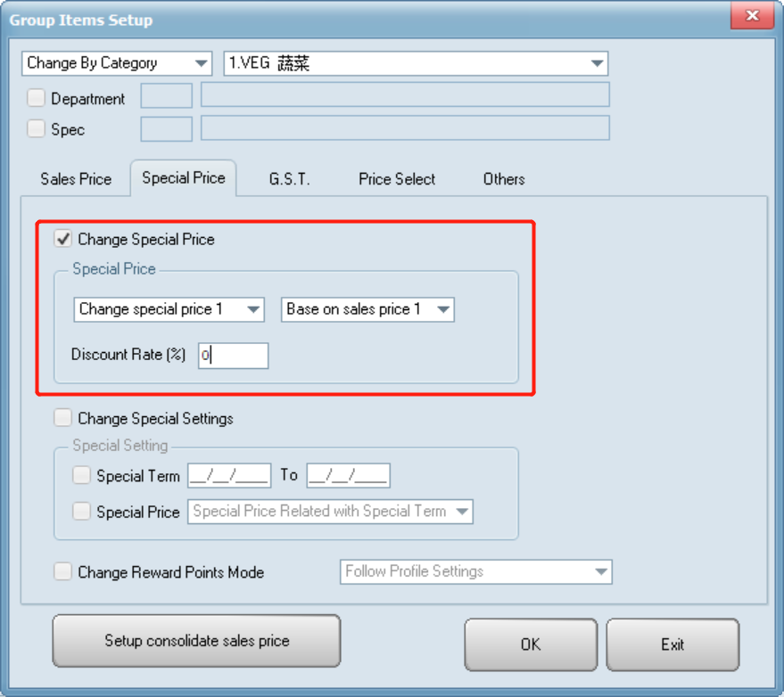
Task: Open the G.S.T. tab
Action: [289, 179]
